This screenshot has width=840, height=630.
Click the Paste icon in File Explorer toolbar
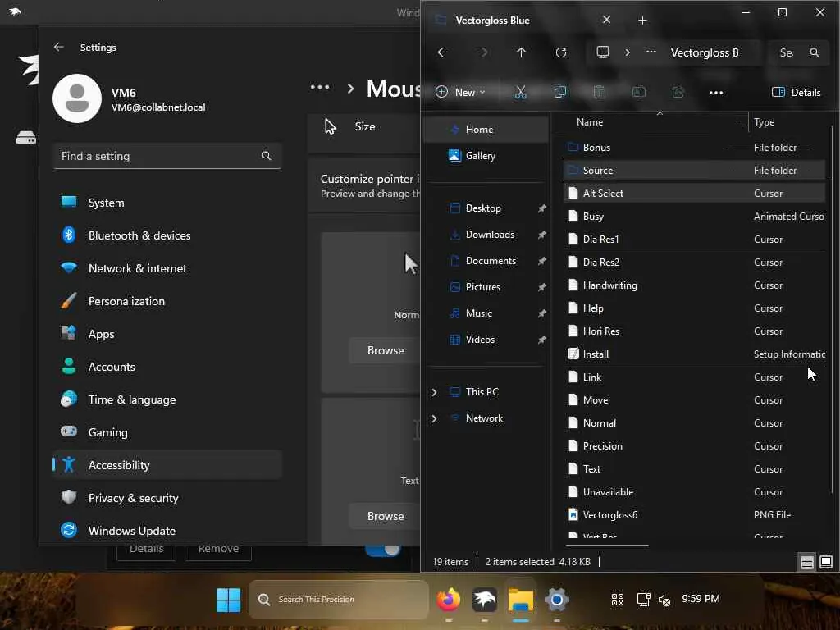point(600,92)
